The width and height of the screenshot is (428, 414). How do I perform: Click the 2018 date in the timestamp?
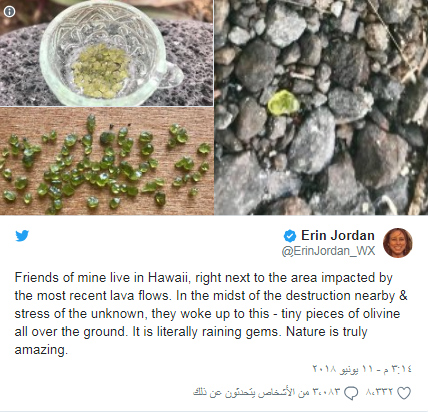pos(324,369)
